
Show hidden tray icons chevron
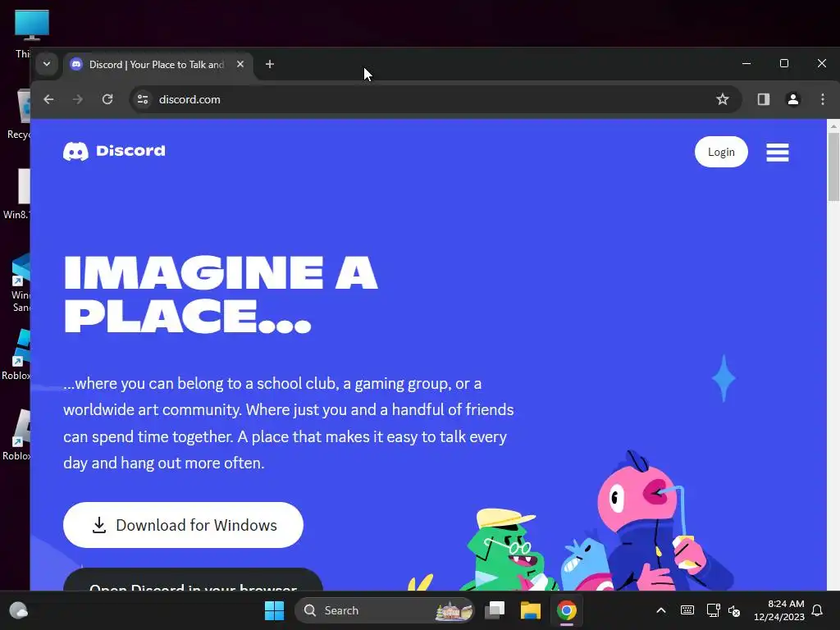click(661, 610)
